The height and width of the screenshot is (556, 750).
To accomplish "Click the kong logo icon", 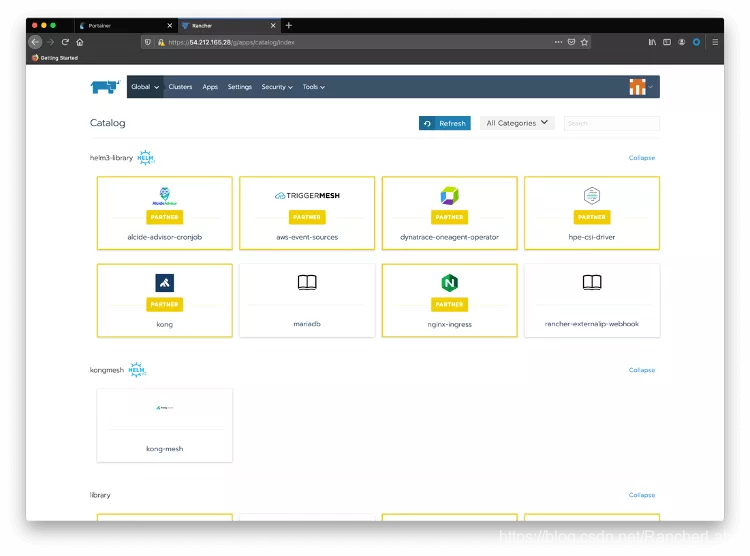I will [x=165, y=283].
